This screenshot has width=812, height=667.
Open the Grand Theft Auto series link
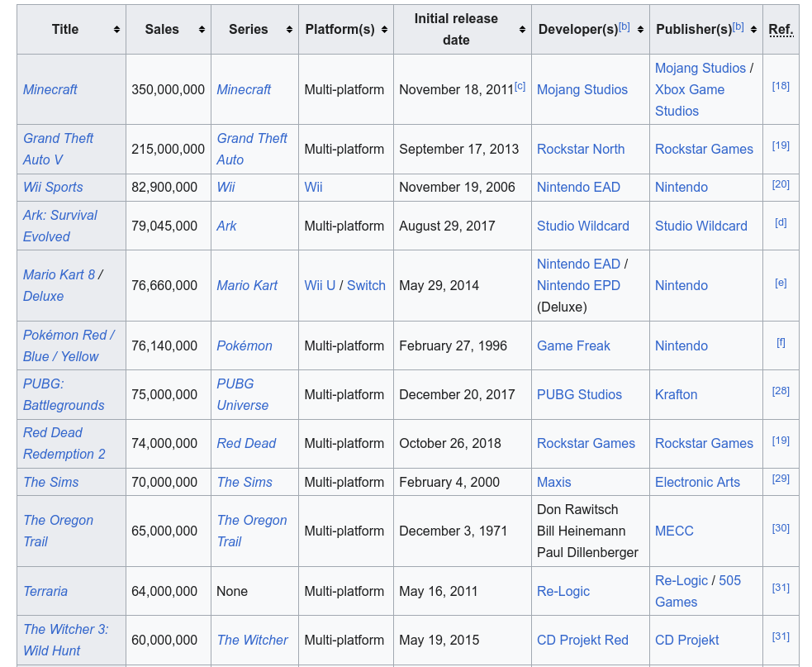point(252,150)
